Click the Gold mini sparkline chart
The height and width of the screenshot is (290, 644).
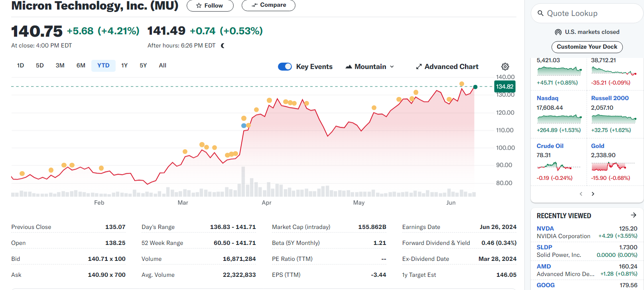613,166
